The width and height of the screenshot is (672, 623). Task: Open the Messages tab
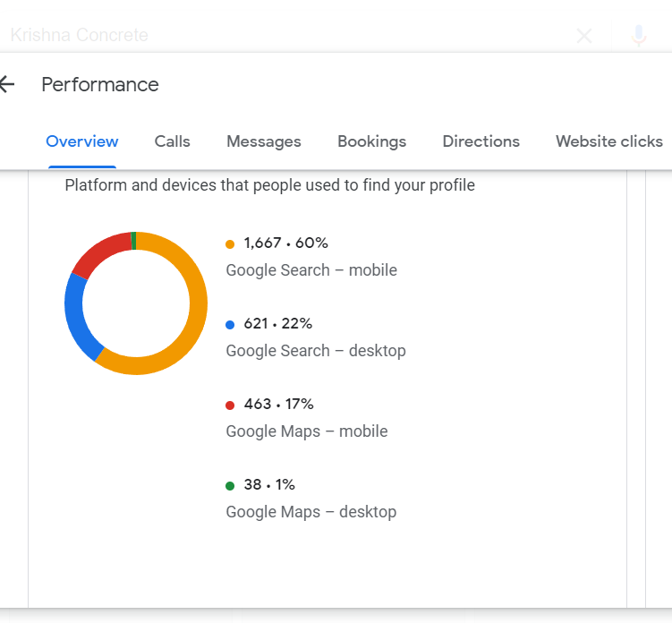(x=264, y=141)
